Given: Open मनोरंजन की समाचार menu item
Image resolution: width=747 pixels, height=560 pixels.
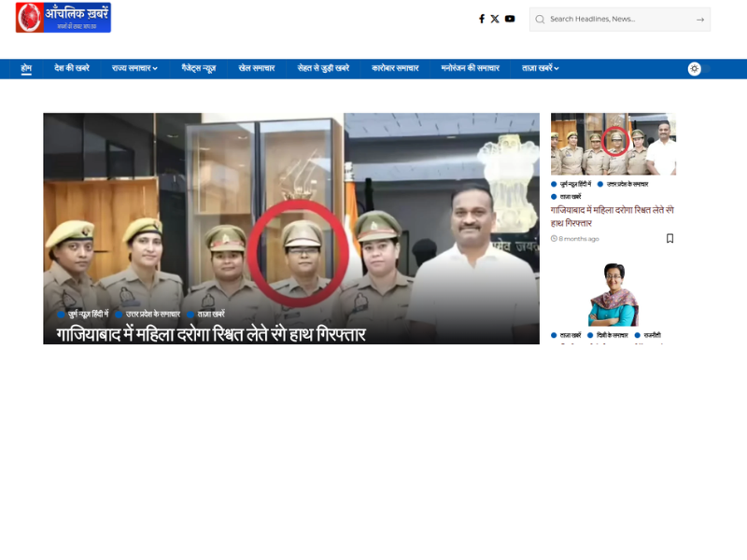Looking at the screenshot, I should click(471, 68).
